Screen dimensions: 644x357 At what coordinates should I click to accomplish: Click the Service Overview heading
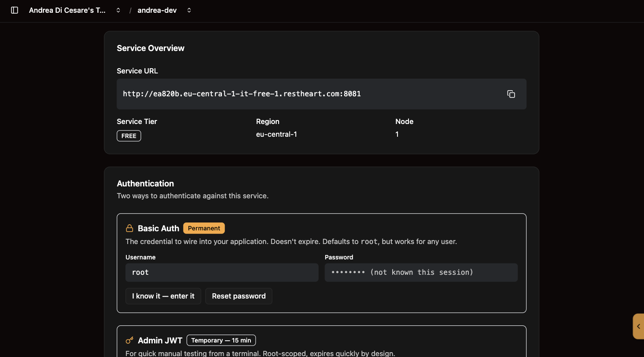coord(151,48)
